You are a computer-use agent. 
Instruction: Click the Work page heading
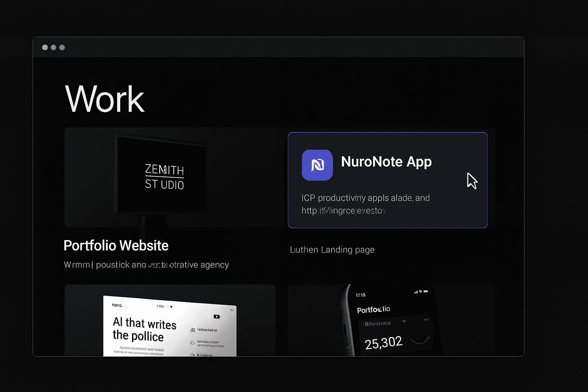click(105, 99)
